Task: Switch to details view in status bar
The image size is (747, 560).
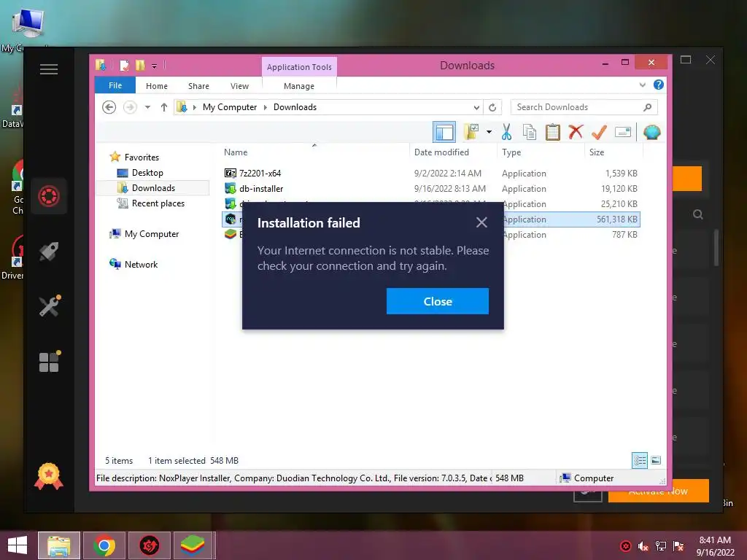Action: tap(639, 460)
